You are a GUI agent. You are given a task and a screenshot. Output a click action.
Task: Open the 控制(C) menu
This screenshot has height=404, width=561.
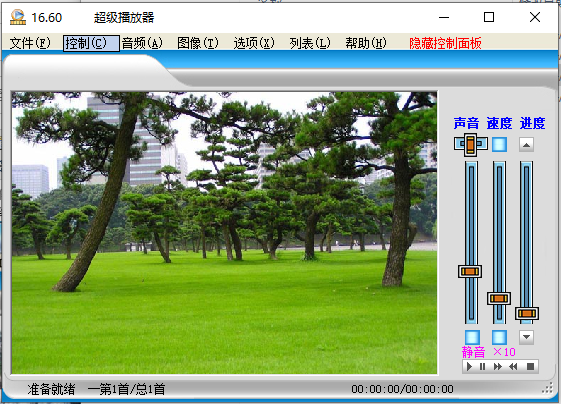click(91, 43)
